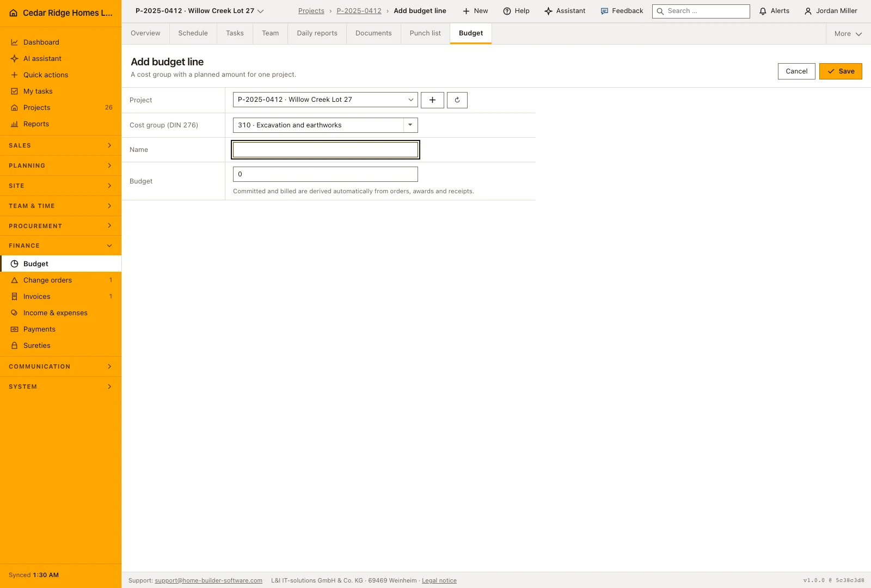Viewport: 871px width, 588px height.
Task: Open the Cost group (DIN 276) dropdown
Action: 326,125
